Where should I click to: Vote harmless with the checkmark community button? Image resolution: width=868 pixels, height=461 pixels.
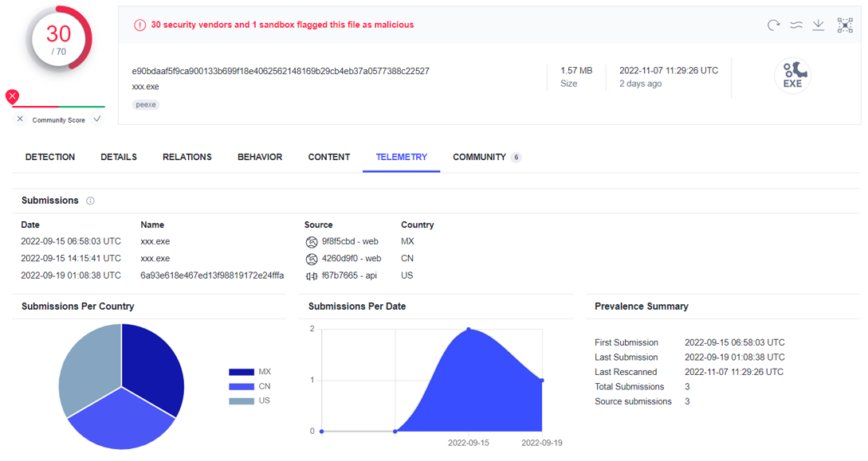[97, 119]
